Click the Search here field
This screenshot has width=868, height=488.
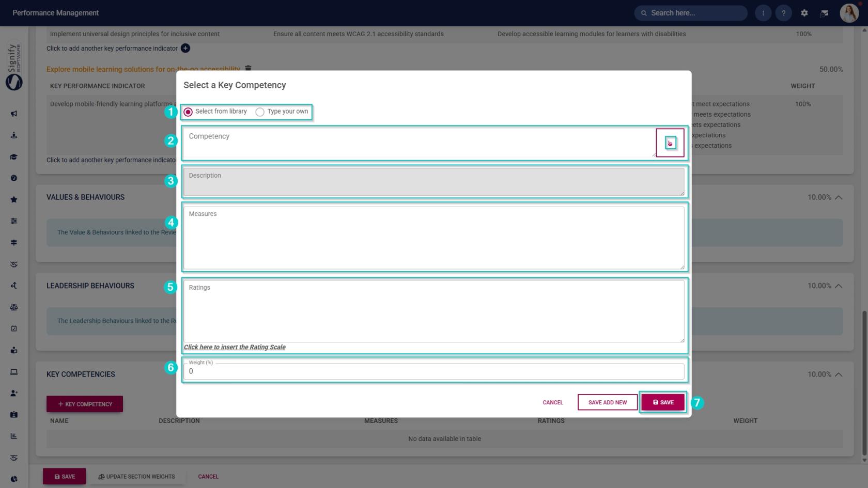pyautogui.click(x=691, y=13)
